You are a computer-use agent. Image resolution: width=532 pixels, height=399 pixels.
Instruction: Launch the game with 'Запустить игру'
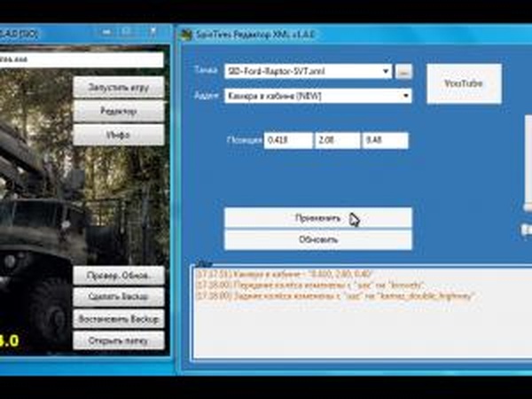(118, 88)
